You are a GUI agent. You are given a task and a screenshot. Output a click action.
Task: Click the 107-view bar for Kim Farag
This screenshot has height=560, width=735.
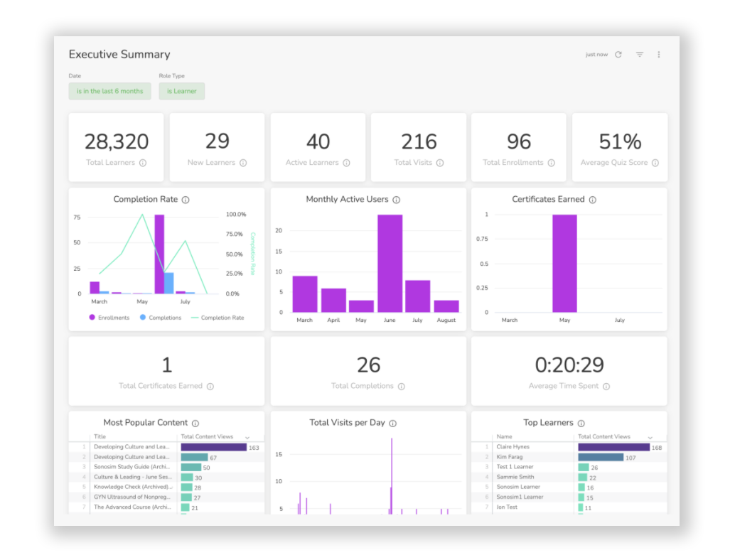click(x=601, y=457)
